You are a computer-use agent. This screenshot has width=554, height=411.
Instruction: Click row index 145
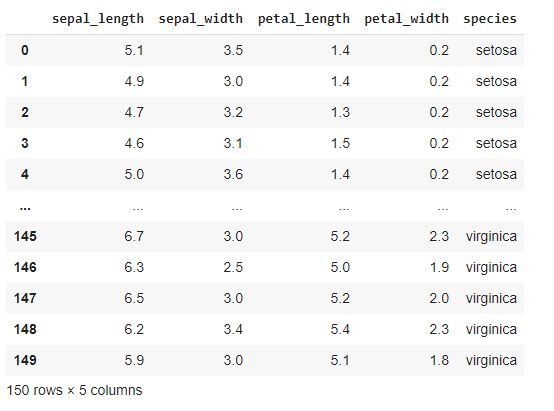(x=25, y=236)
